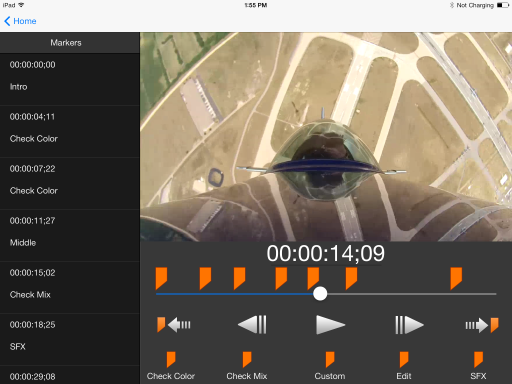Click the first orange timeline marker flag
Image resolution: width=512 pixels, height=384 pixels.
(161, 278)
